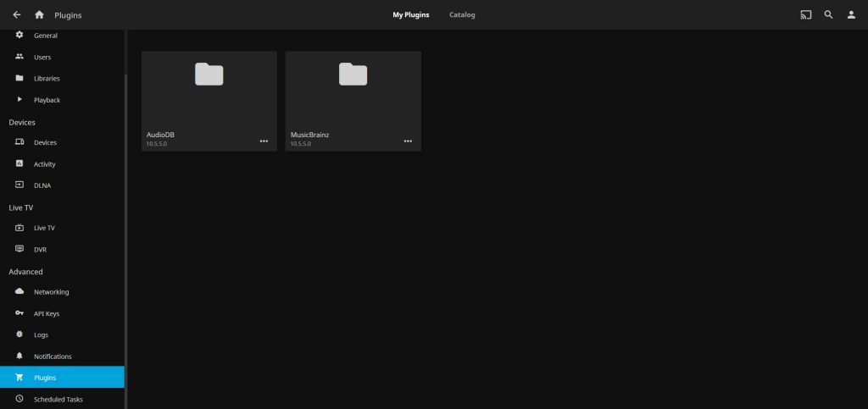Open the user profile icon
This screenshot has height=409, width=868.
[851, 15]
